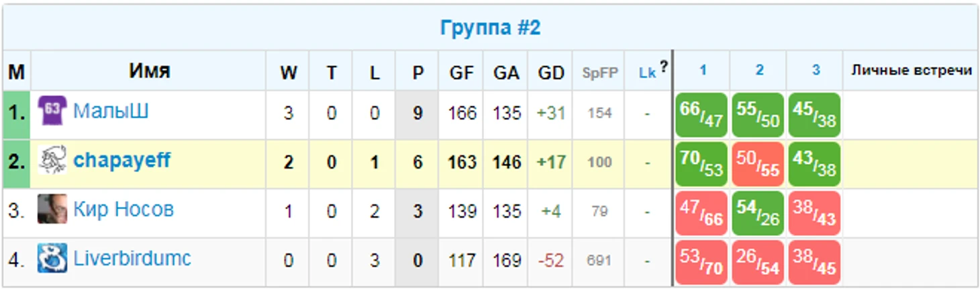Image resolution: width=980 pixels, height=289 pixels.
Task: Click Кир Носов photo avatar
Action: click(x=52, y=210)
